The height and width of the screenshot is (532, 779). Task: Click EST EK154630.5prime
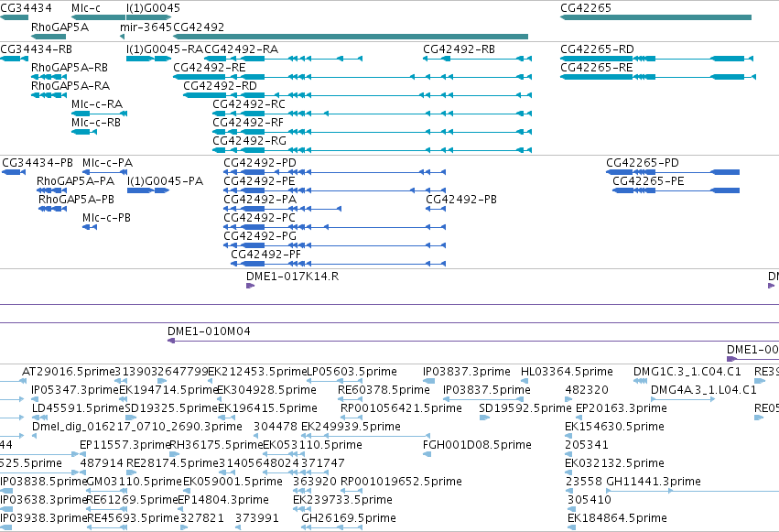coord(568,436)
